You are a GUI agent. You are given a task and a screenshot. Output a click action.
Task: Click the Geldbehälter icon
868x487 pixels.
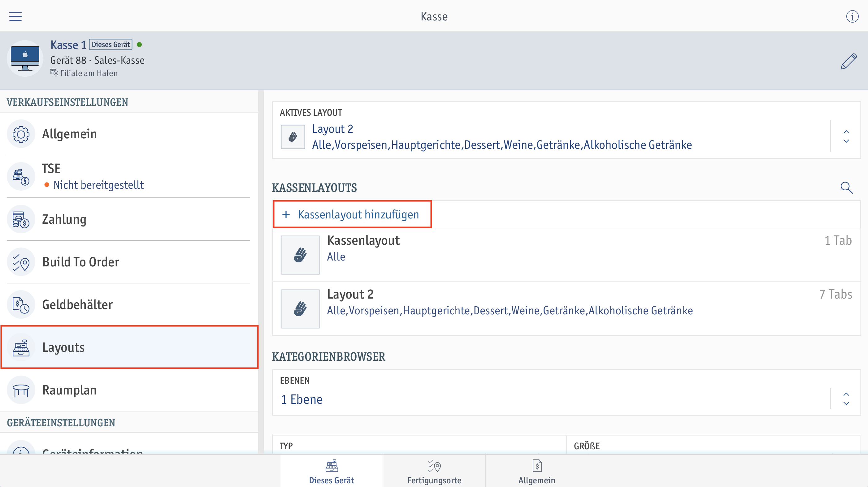(21, 305)
